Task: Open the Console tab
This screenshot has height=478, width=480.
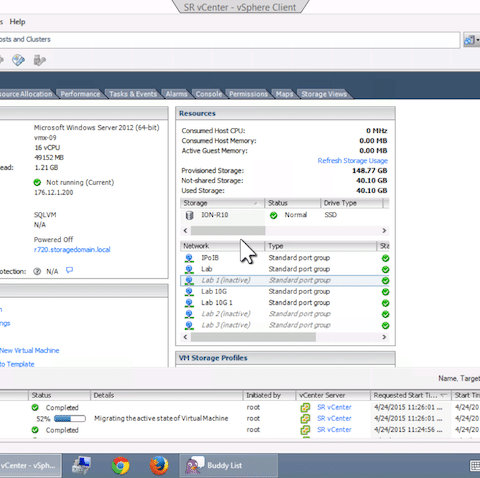Action: pos(209,94)
